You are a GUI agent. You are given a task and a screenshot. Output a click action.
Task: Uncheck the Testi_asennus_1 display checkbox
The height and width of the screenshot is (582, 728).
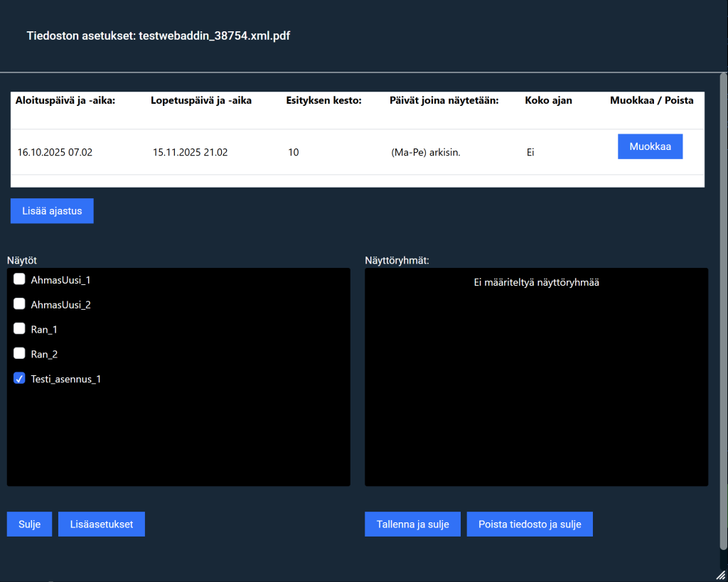[x=20, y=379]
